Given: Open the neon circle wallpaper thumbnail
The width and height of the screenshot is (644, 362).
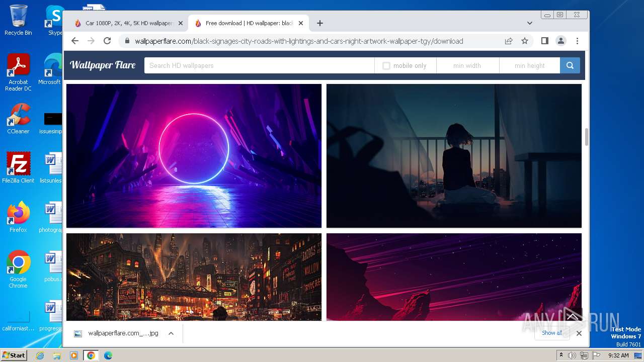Looking at the screenshot, I should (x=194, y=156).
